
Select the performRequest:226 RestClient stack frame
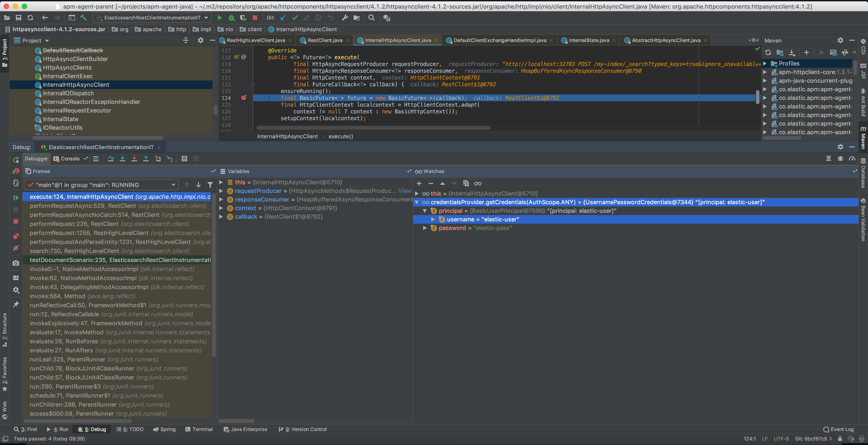point(109,224)
